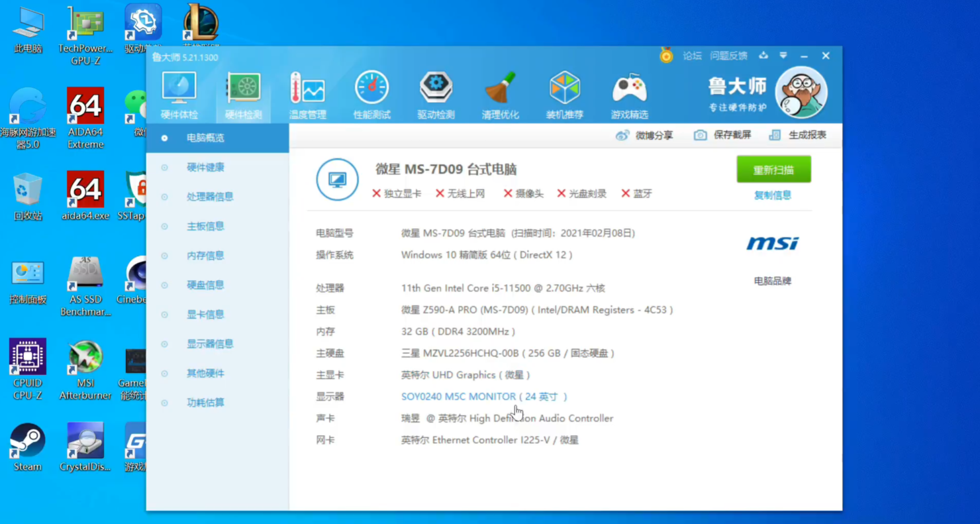Open 此电脑 desktop icon

click(28, 30)
